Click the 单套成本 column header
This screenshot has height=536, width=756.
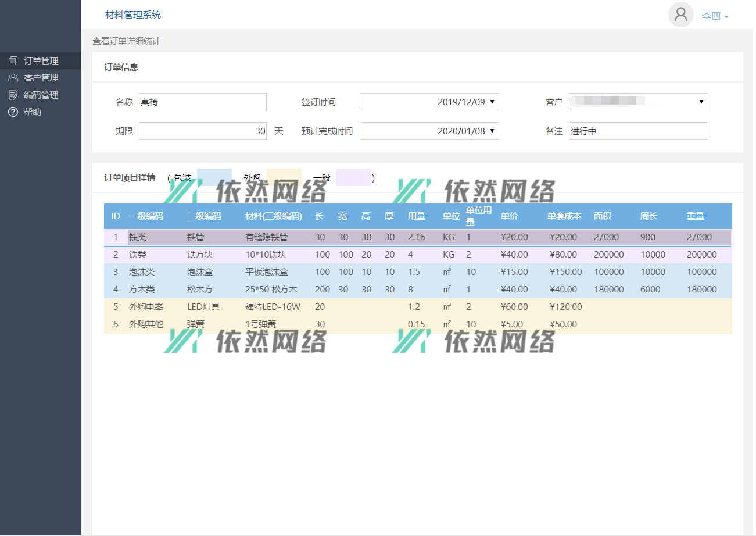[564, 216]
